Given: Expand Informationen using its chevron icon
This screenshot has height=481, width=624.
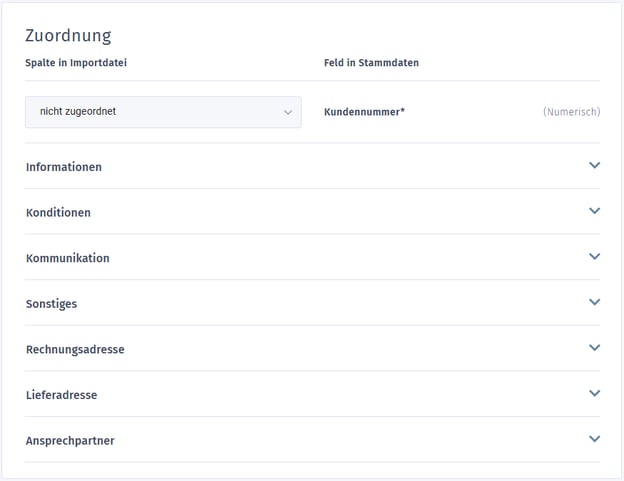Looking at the screenshot, I should [594, 166].
